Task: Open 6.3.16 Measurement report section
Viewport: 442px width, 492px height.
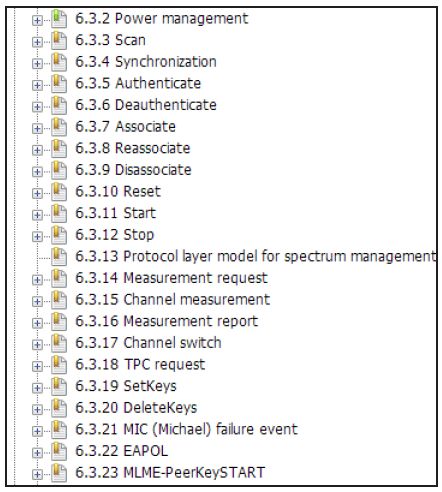Action: tap(167, 321)
